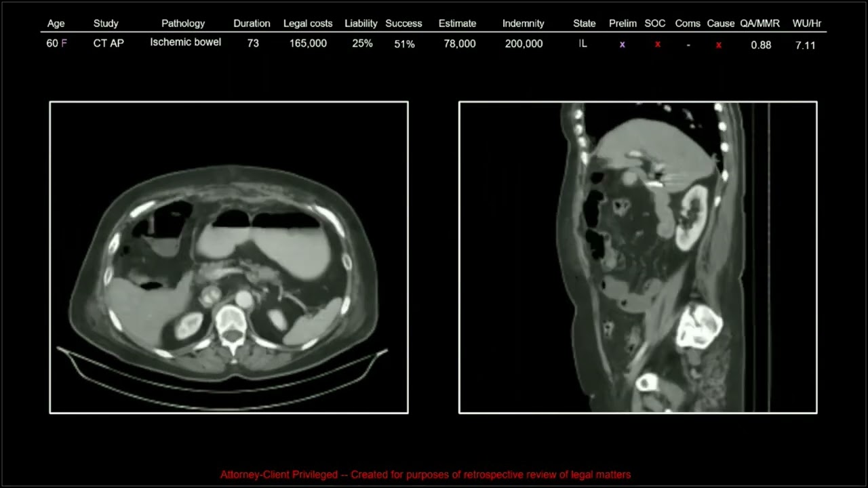868x488 pixels.
Task: Click the Prelim column header
Action: pyautogui.click(x=623, y=23)
